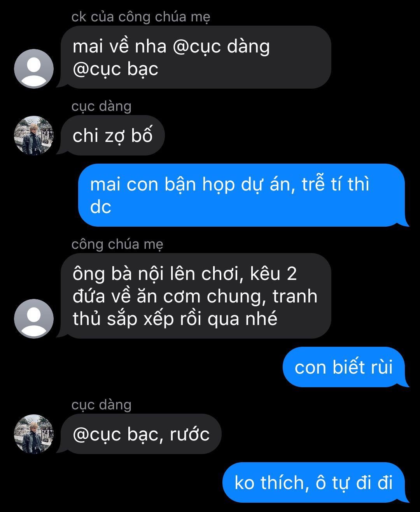Tap the @cục dàng mention in the first message
This screenshot has width=420, height=512.
(221, 47)
